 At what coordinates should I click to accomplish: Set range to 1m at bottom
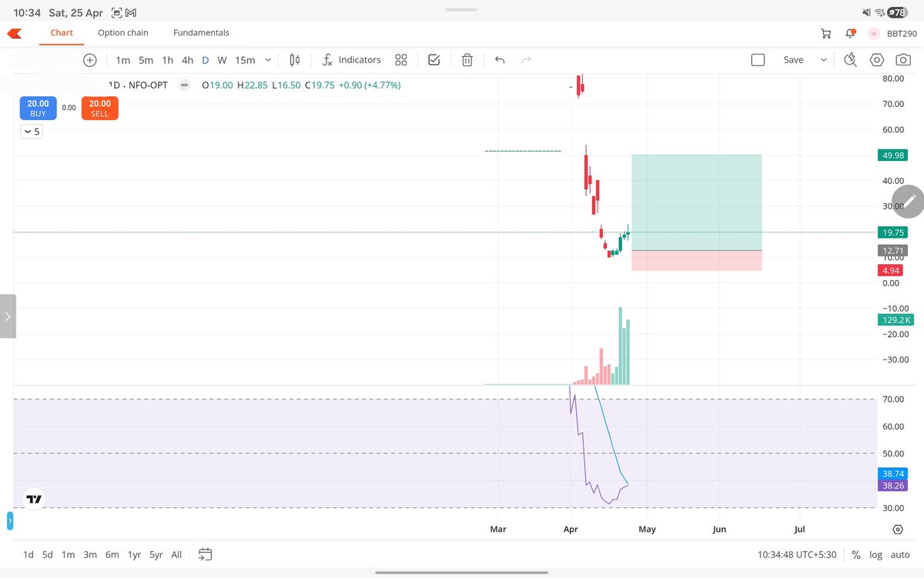[x=69, y=554]
